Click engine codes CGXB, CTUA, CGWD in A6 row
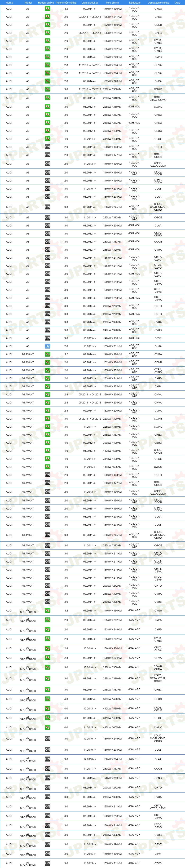The width and height of the screenshot is (185, 868). point(158,98)
